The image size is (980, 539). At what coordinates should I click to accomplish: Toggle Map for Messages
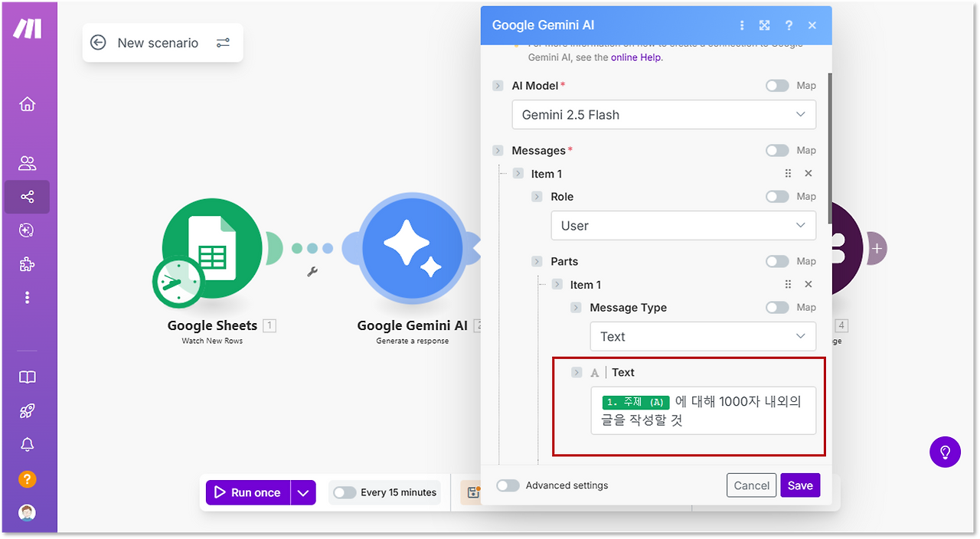777,151
